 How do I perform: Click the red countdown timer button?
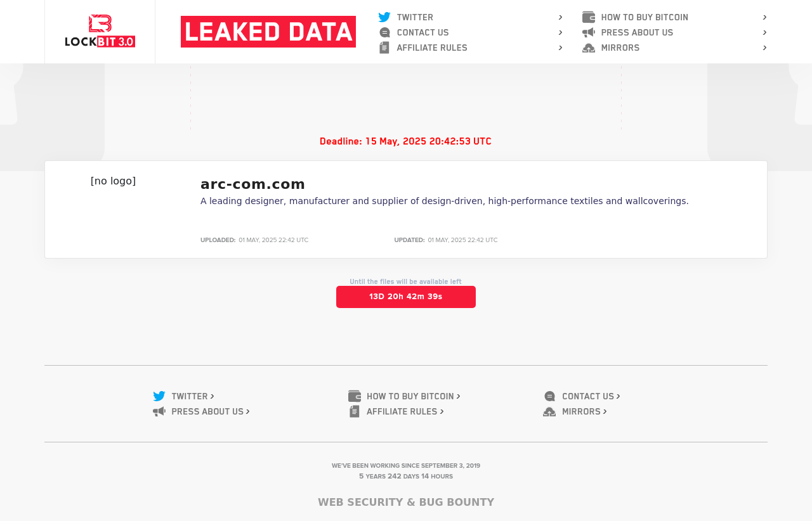pos(406,297)
